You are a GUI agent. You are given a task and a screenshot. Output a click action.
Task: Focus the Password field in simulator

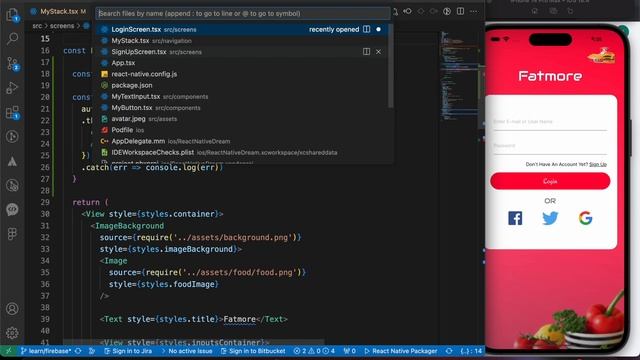pos(550,146)
